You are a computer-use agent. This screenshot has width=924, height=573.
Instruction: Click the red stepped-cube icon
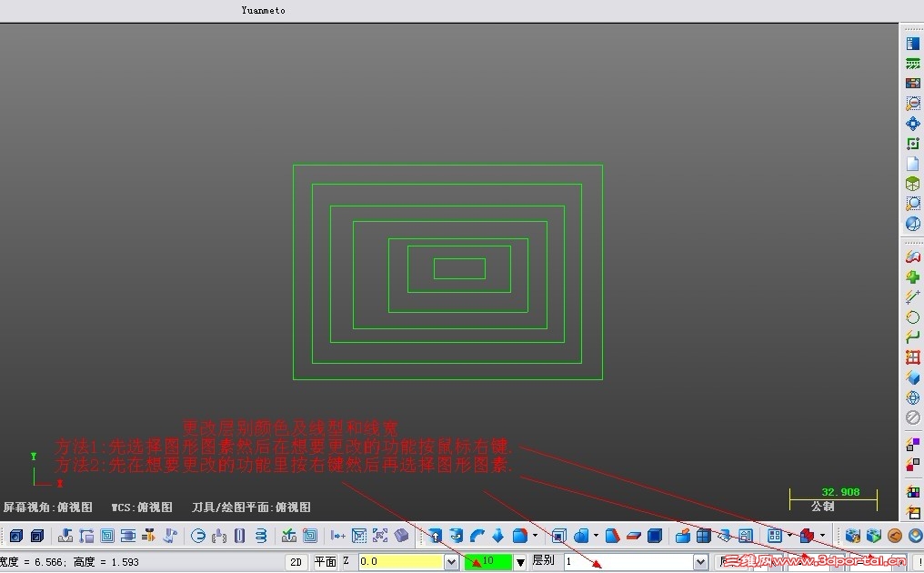pos(807,536)
